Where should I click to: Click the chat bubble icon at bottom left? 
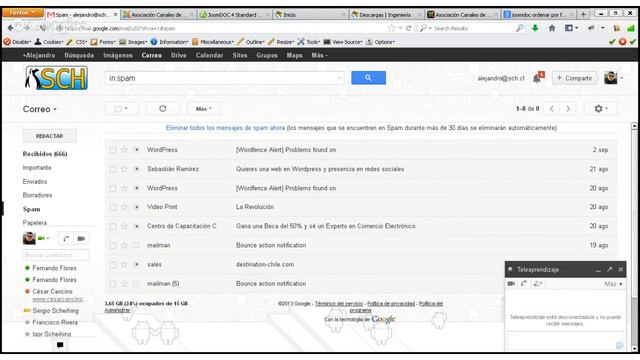click(60, 345)
